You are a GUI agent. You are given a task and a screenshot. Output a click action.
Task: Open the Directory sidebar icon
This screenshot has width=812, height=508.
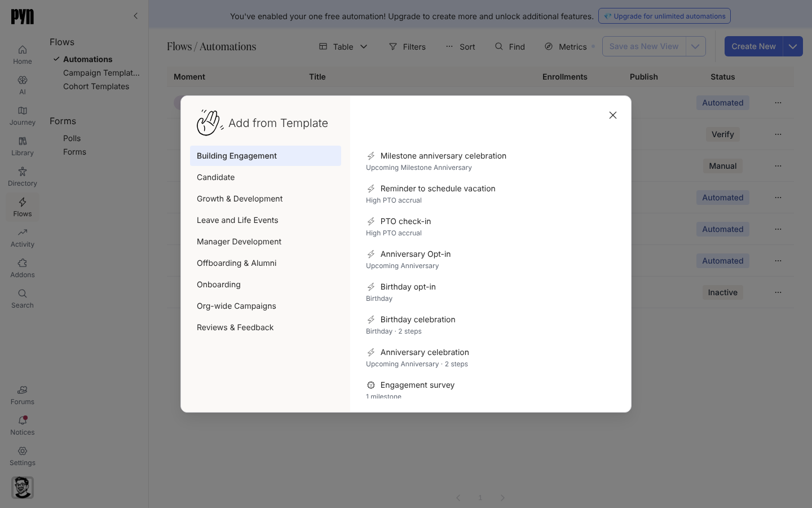(x=23, y=177)
